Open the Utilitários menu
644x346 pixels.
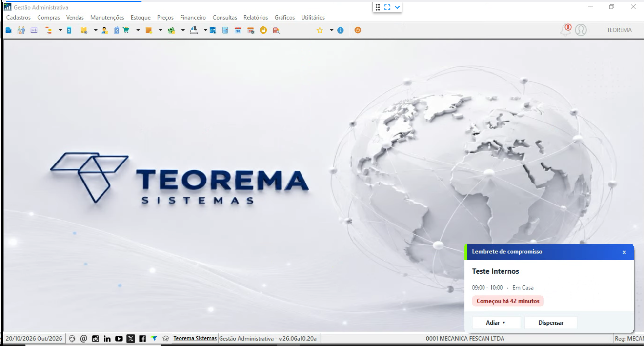pyautogui.click(x=313, y=18)
